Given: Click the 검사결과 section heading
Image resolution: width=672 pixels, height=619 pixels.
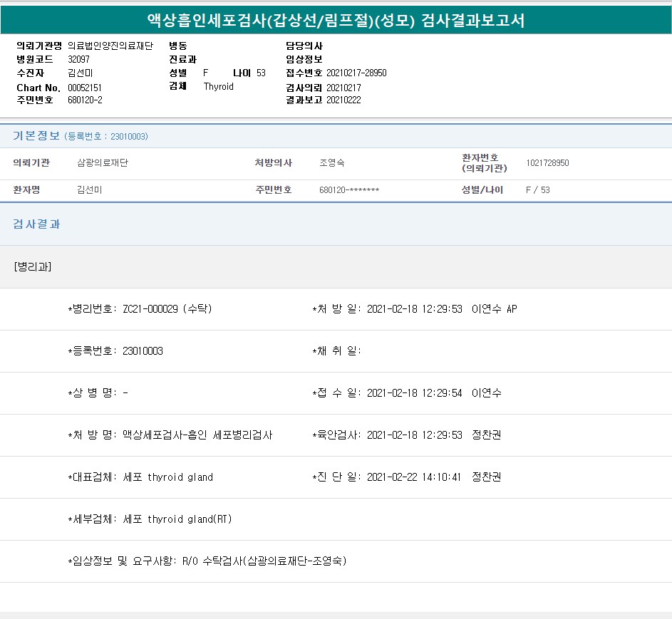Looking at the screenshot, I should (37, 224).
